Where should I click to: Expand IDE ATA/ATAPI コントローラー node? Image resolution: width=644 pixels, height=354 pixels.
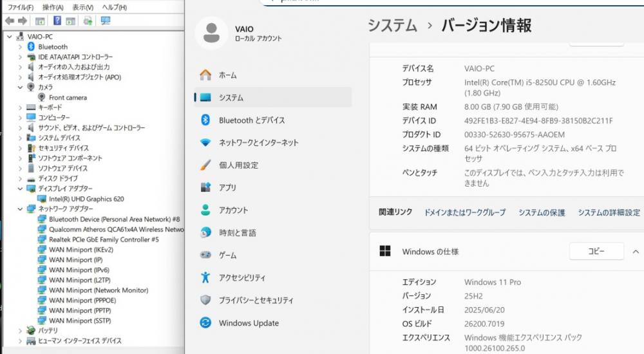pos(20,57)
